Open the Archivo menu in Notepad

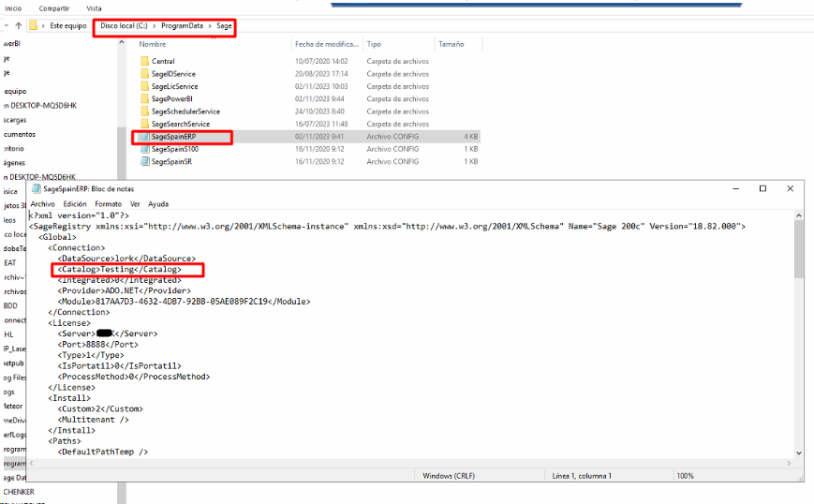[x=42, y=204]
